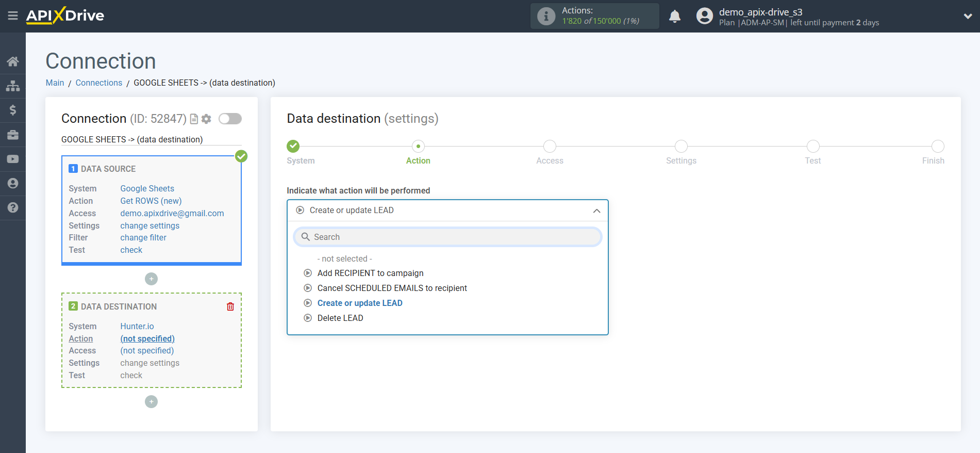Go to the Finish step

[x=938, y=147]
